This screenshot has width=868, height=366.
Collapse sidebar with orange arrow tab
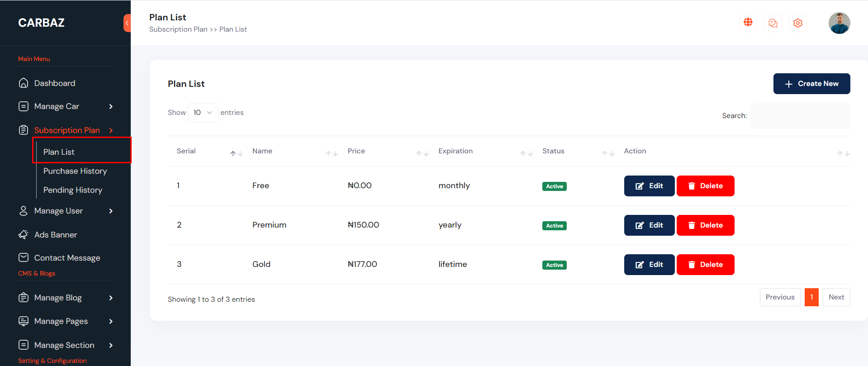click(127, 23)
